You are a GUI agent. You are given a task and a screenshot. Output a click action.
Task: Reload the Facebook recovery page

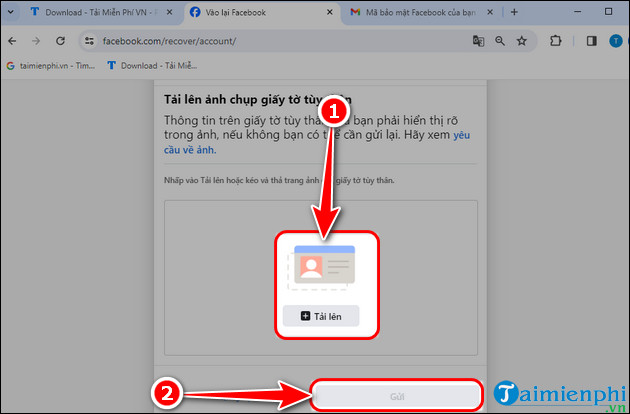(x=60, y=41)
